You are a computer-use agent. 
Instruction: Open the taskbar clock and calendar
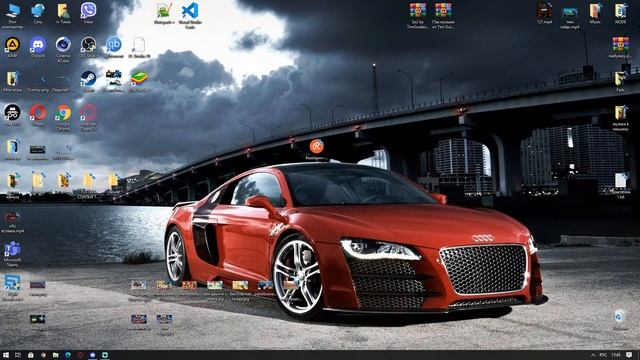[x=616, y=355]
